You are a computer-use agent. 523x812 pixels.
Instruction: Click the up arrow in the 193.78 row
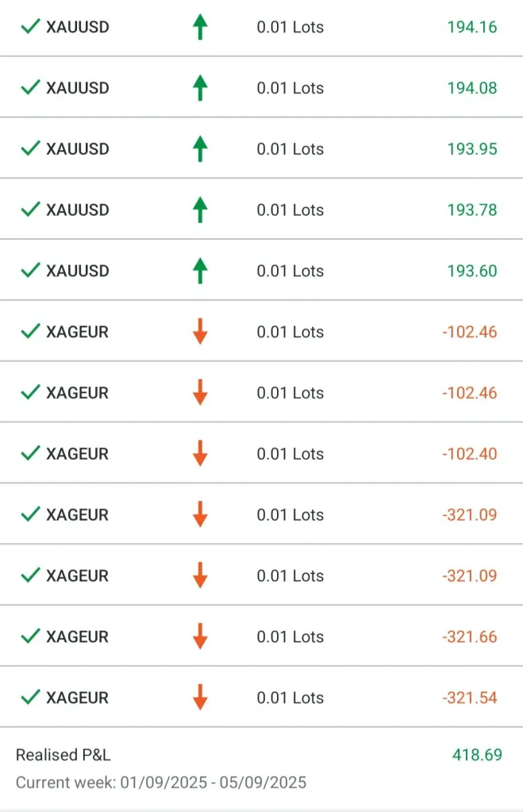click(x=200, y=210)
